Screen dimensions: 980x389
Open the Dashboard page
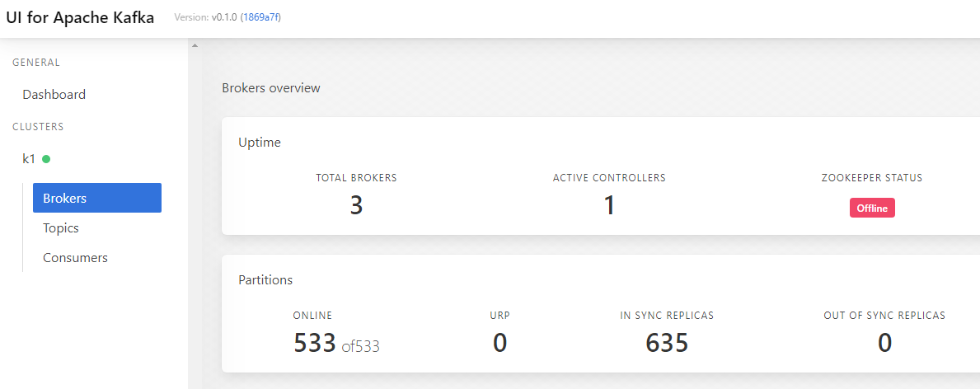click(54, 95)
